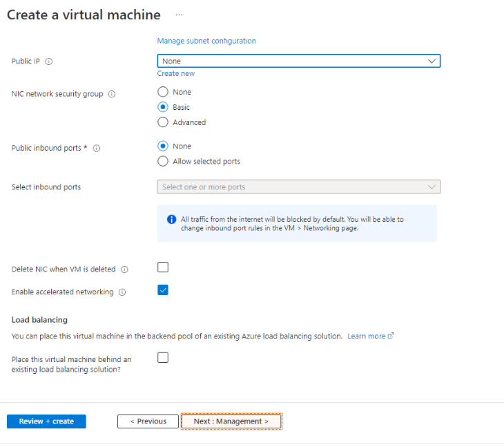Click the Enable accelerated networking info icon
The width and height of the screenshot is (504, 447).
coord(122,292)
